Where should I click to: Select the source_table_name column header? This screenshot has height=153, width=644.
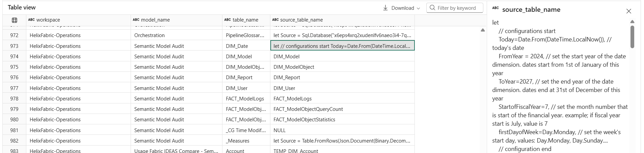pos(301,20)
